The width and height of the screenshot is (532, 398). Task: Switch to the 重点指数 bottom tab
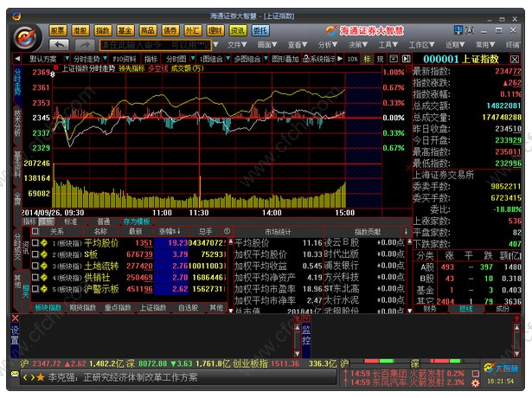(118, 308)
